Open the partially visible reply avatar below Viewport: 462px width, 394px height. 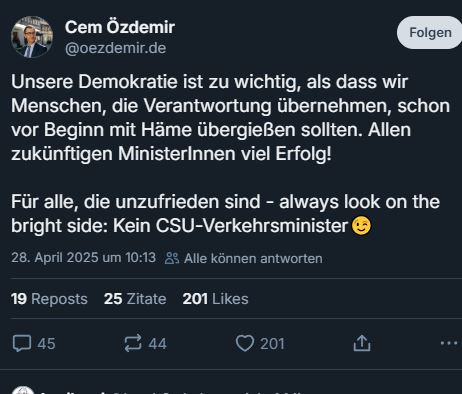[23, 390]
